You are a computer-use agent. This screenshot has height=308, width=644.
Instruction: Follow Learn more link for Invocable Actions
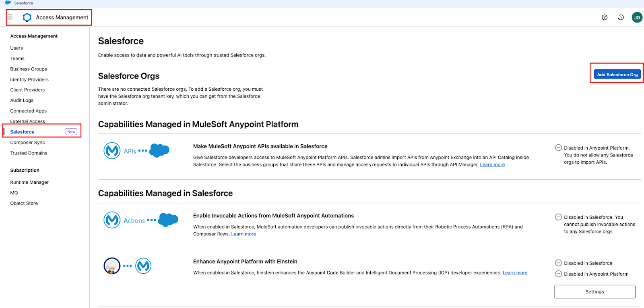(244, 234)
